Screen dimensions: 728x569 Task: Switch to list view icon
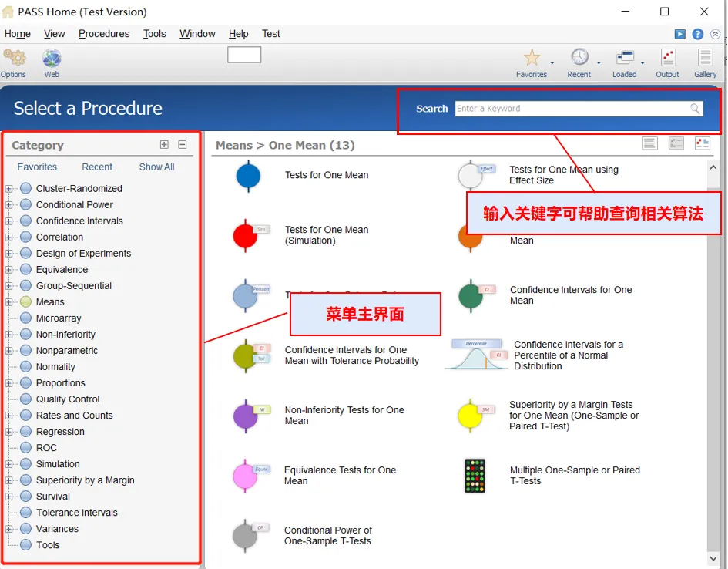point(650,143)
